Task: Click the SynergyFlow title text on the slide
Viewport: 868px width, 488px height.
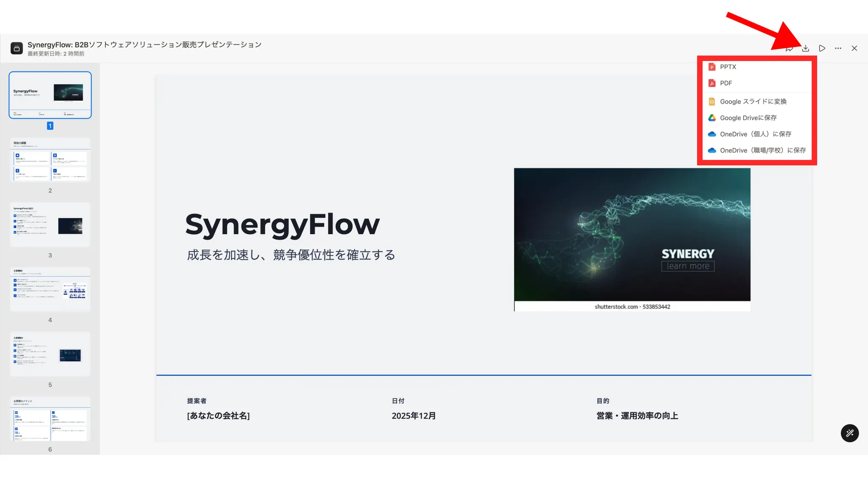Action: (x=282, y=225)
